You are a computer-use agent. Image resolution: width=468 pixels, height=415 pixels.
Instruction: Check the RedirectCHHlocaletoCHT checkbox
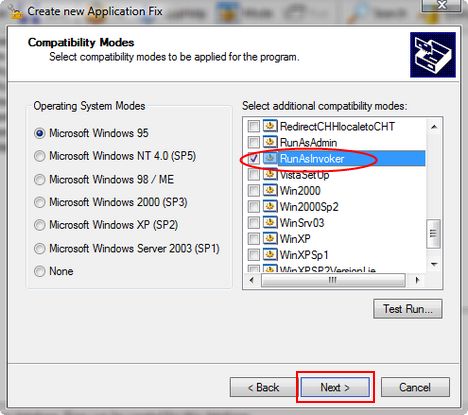pyautogui.click(x=254, y=126)
